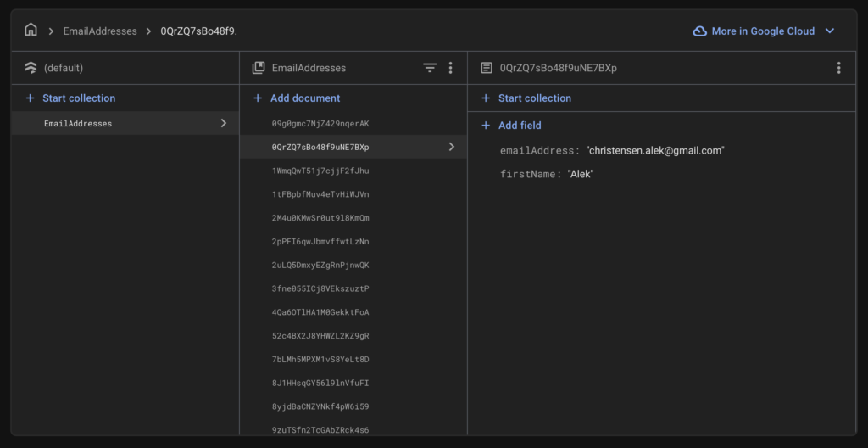Select document 3fne055ICj8VEkszuztP
The image size is (868, 448).
320,288
